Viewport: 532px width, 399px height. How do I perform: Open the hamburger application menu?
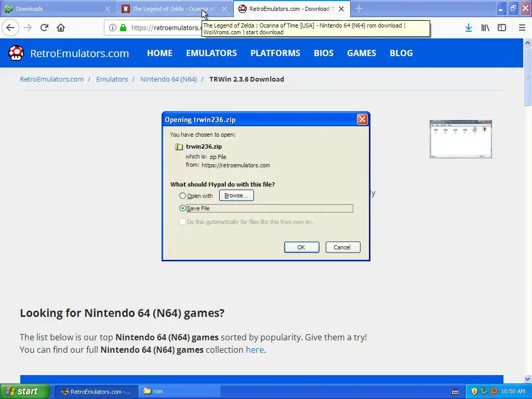[522, 28]
